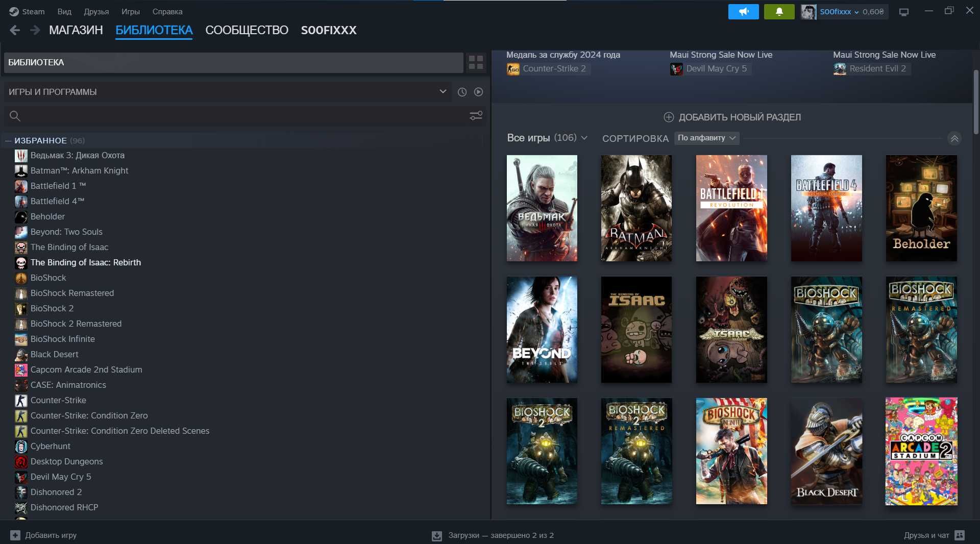Click the Cyberhunt list icon

[21, 447]
